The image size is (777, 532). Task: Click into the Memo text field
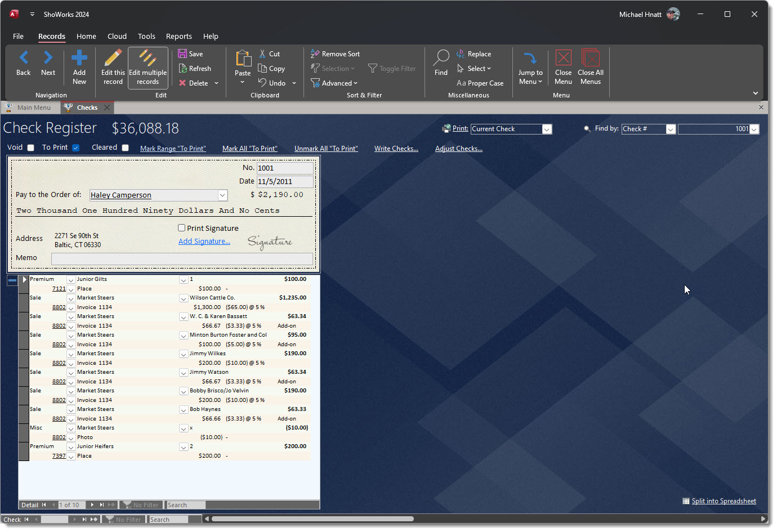click(x=181, y=258)
